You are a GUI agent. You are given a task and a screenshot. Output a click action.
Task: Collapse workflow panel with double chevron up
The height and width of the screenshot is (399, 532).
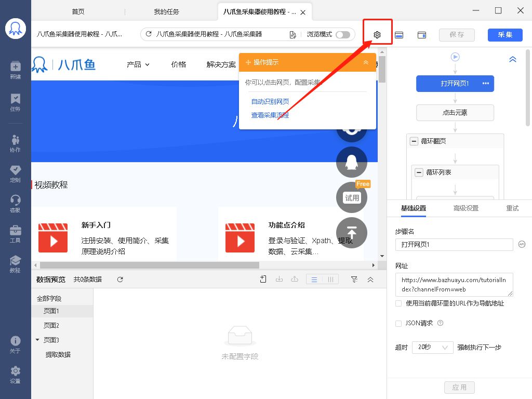click(x=513, y=59)
